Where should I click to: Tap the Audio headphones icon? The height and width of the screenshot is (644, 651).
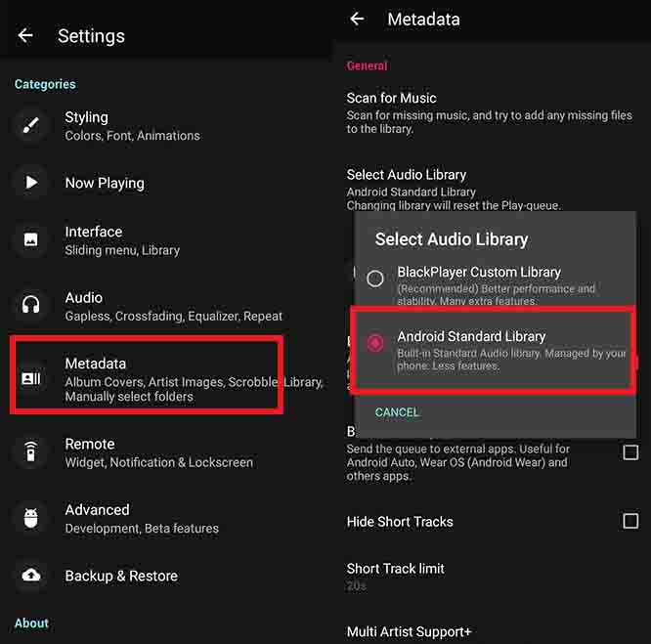[x=31, y=306]
